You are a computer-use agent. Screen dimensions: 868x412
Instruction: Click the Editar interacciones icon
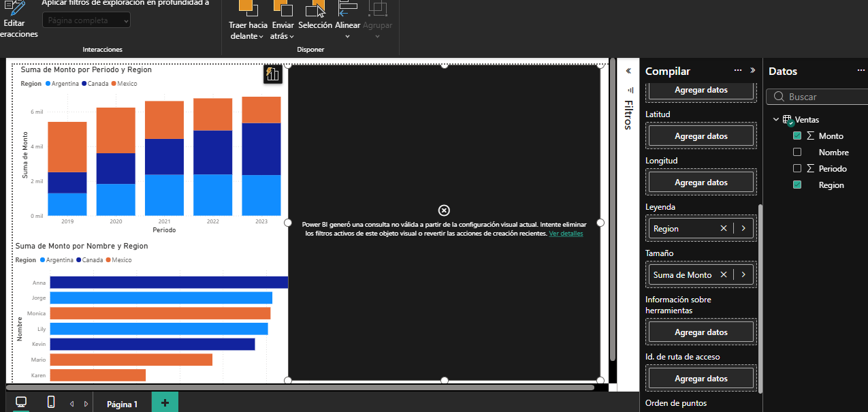[14, 10]
